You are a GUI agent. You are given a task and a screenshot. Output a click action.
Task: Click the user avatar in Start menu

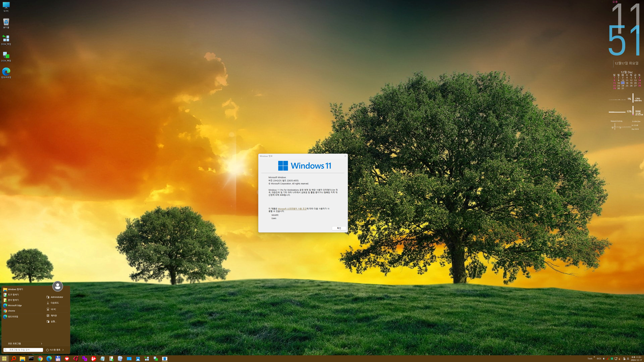tap(58, 286)
